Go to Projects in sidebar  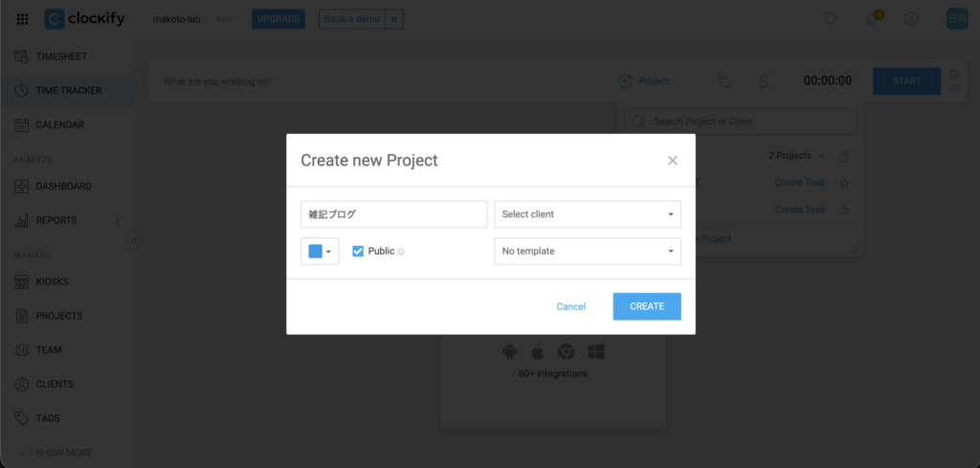tap(58, 316)
